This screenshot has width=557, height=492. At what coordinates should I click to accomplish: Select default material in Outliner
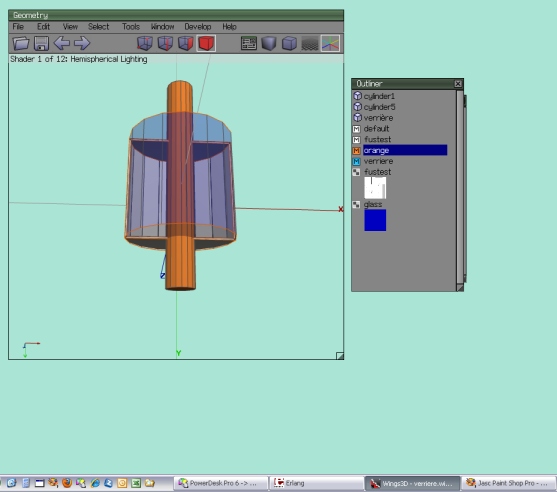click(377, 129)
